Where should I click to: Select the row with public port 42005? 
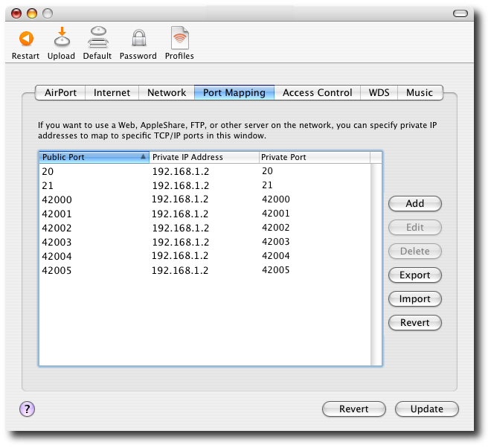point(205,270)
